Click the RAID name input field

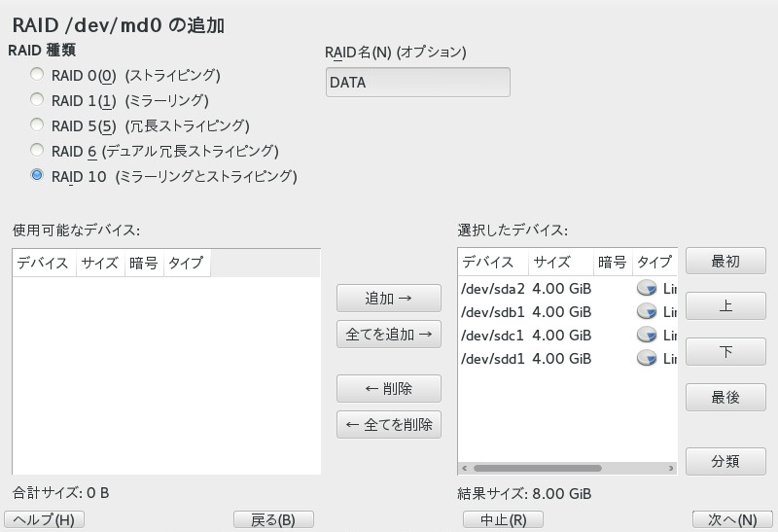point(417,83)
